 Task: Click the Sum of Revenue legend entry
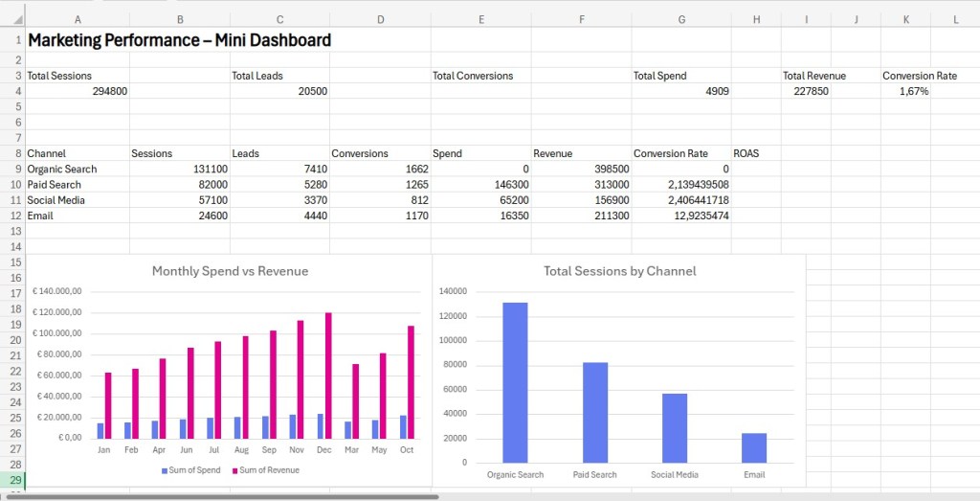pyautogui.click(x=266, y=470)
